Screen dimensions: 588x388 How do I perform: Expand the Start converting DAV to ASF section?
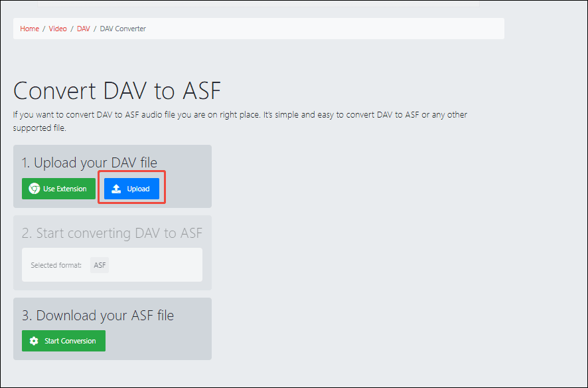(x=111, y=233)
